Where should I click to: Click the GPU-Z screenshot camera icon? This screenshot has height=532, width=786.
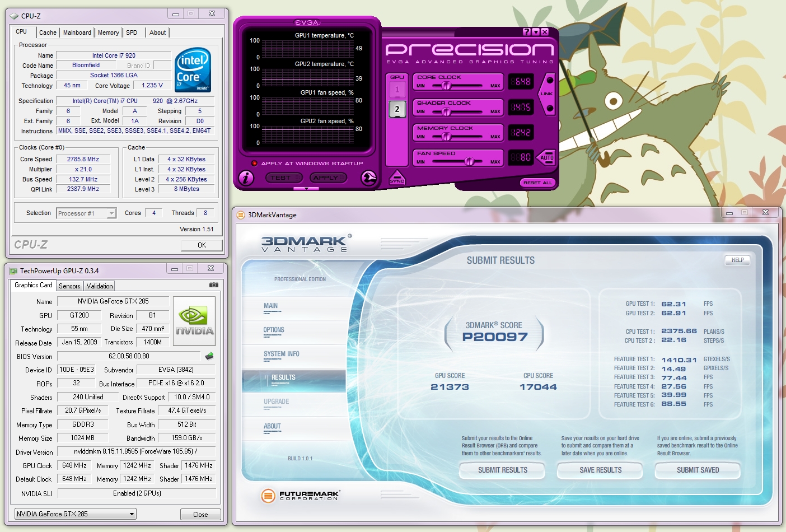point(213,285)
